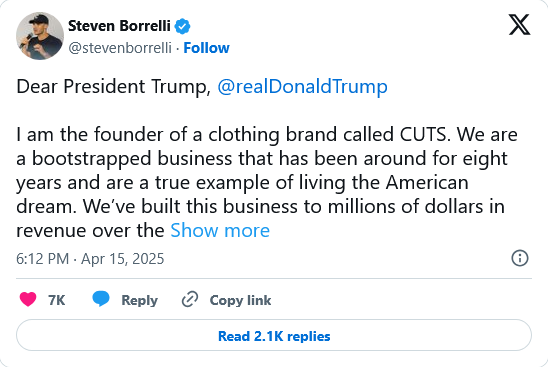Click the chain link copy icon

click(x=190, y=300)
